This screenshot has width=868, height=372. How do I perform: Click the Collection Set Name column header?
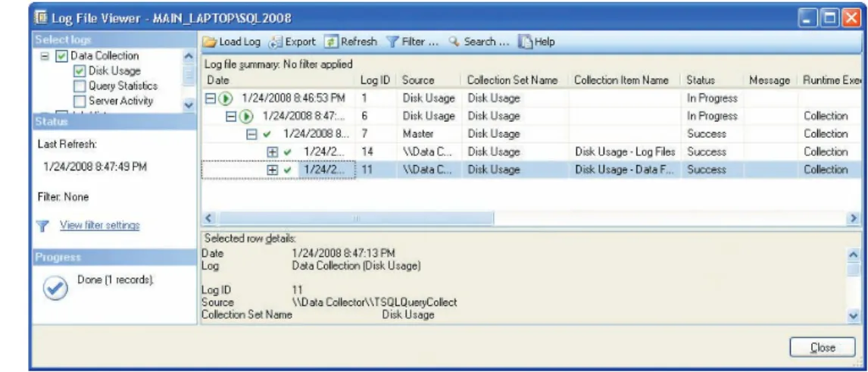click(514, 80)
